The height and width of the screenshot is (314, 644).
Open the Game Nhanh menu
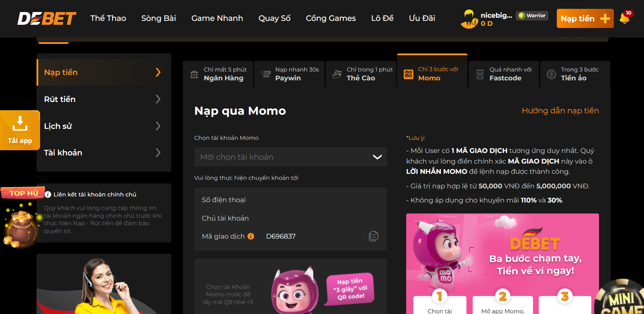pyautogui.click(x=217, y=18)
